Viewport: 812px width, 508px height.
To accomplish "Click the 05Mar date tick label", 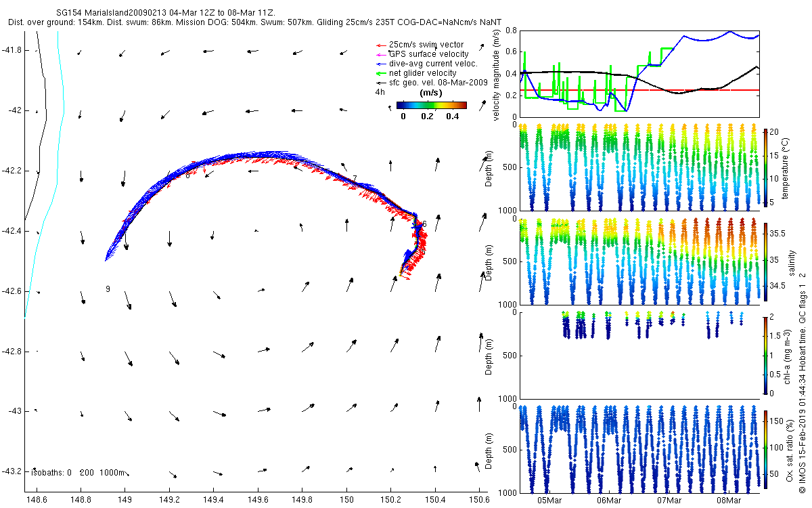I will click(x=549, y=501).
